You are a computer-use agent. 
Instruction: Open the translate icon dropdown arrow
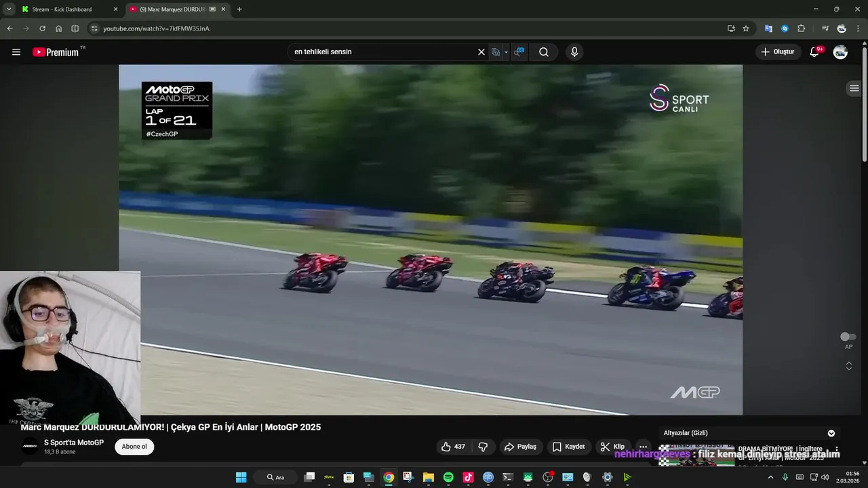506,52
